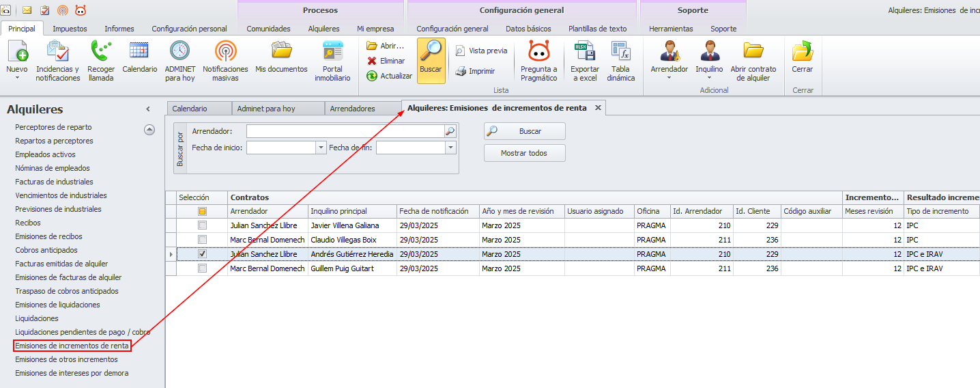
Task: Open the Calendario ribbon icon
Action: point(139,52)
